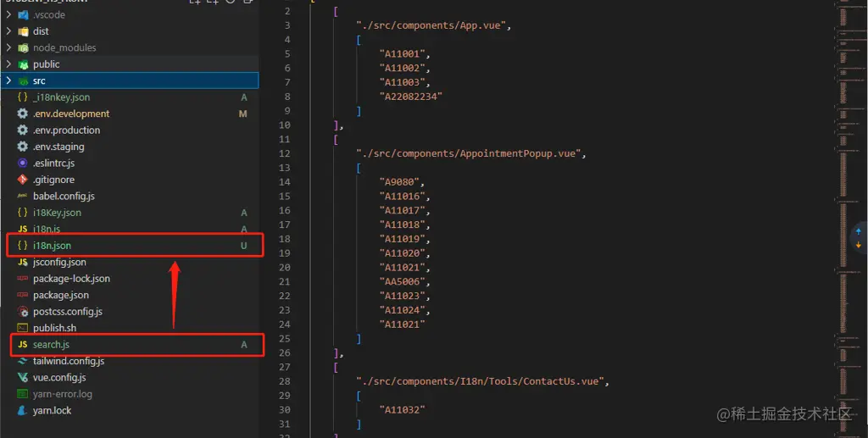Click the "A11002" key in the editor

[402, 68]
